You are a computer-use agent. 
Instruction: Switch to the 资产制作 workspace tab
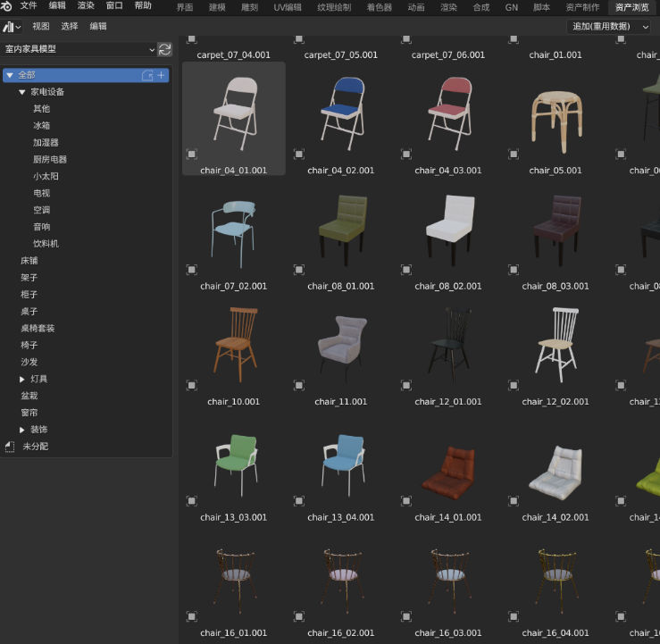[x=582, y=7]
